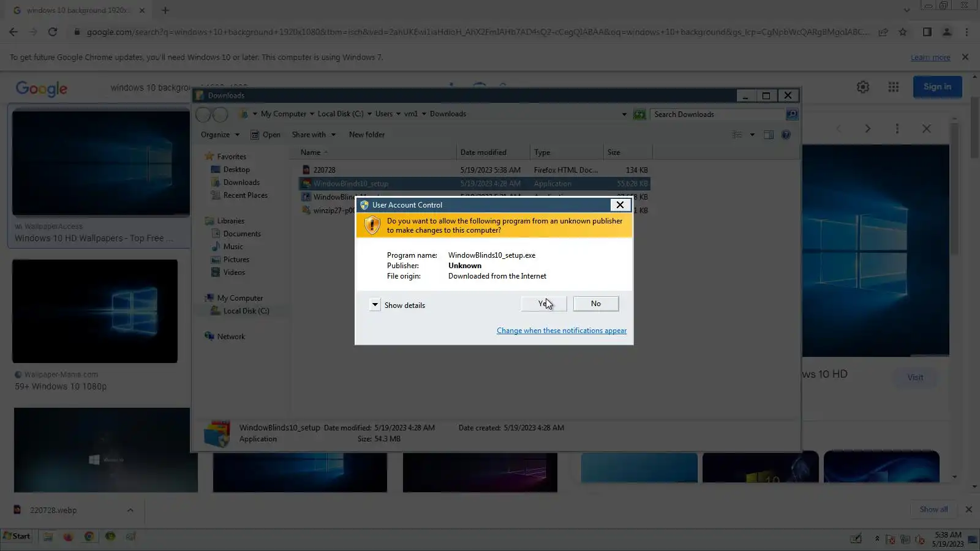Open Explorer help icon
This screenshot has width=980, height=551.
(786, 135)
